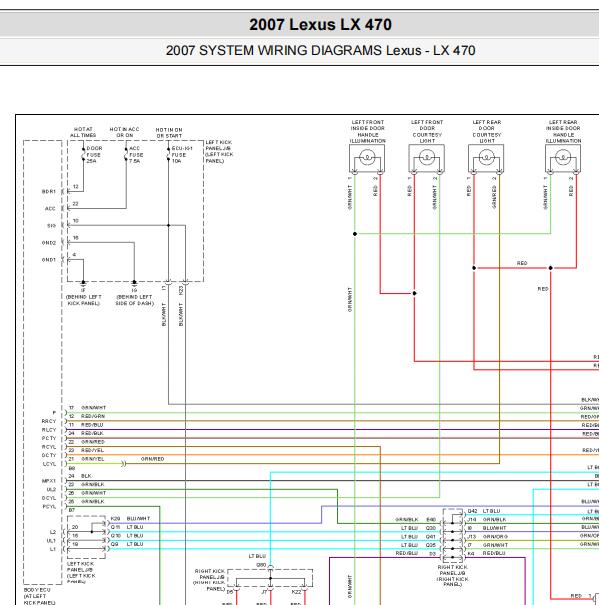Click the 'K20 BLU/WHT' connector label
Viewport: 599px width, 605px height.
pos(130,518)
